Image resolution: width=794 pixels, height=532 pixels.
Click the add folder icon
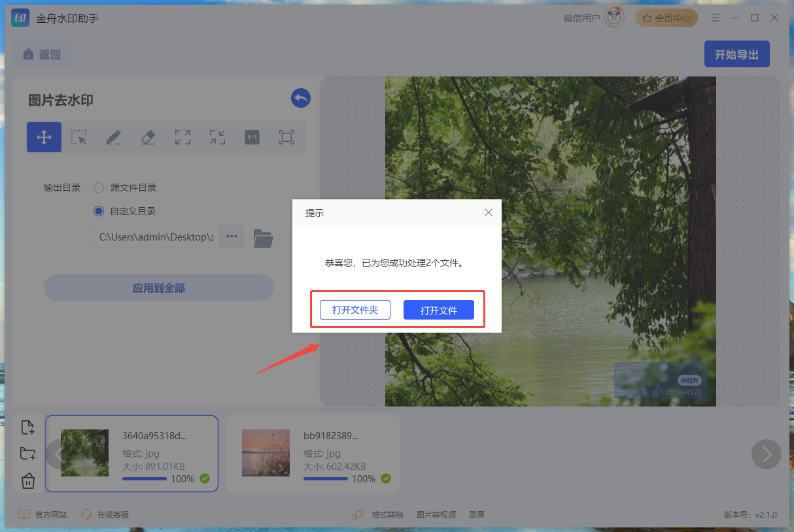tap(27, 454)
